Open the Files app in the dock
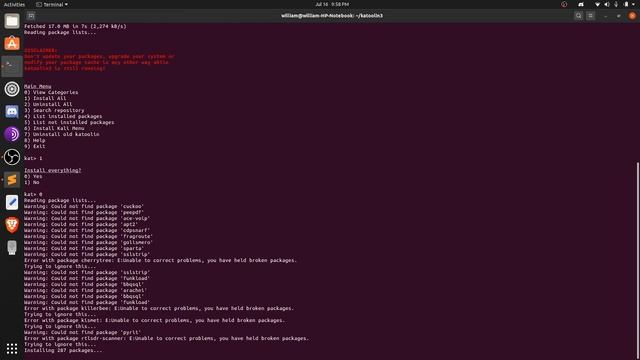The image size is (640, 360). pyautogui.click(x=12, y=21)
